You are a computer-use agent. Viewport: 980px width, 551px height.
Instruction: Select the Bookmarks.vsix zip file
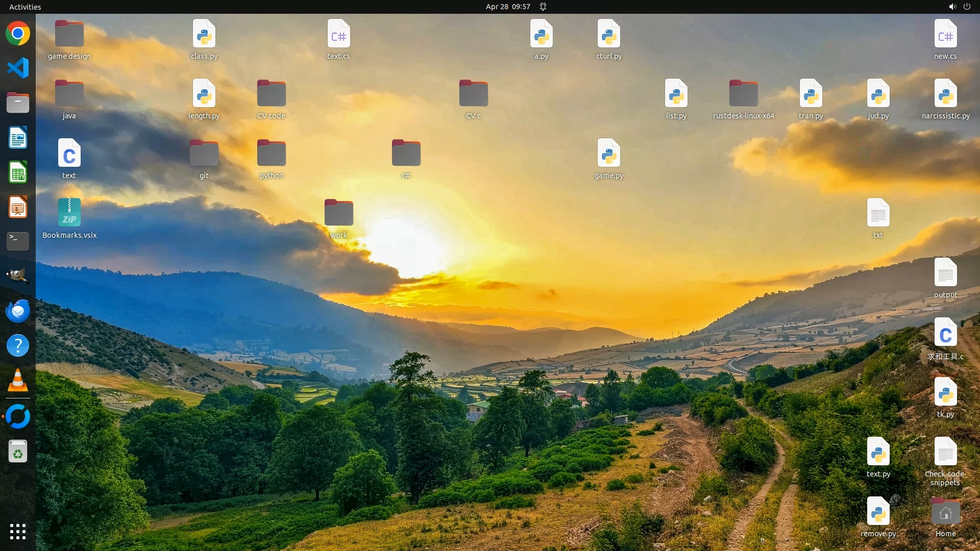click(x=69, y=213)
